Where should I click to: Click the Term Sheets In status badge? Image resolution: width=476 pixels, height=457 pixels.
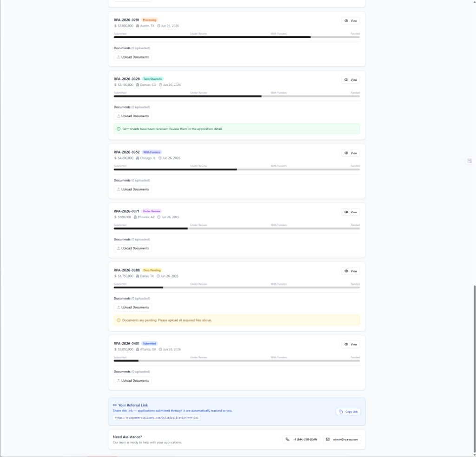[152, 79]
